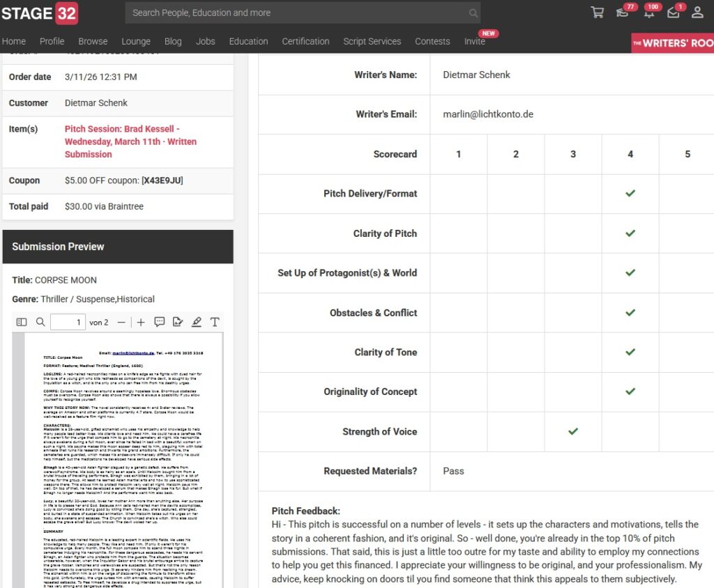Click the PDF search magnifier icon
Viewport: 714px width, 588px height.
coord(40,322)
